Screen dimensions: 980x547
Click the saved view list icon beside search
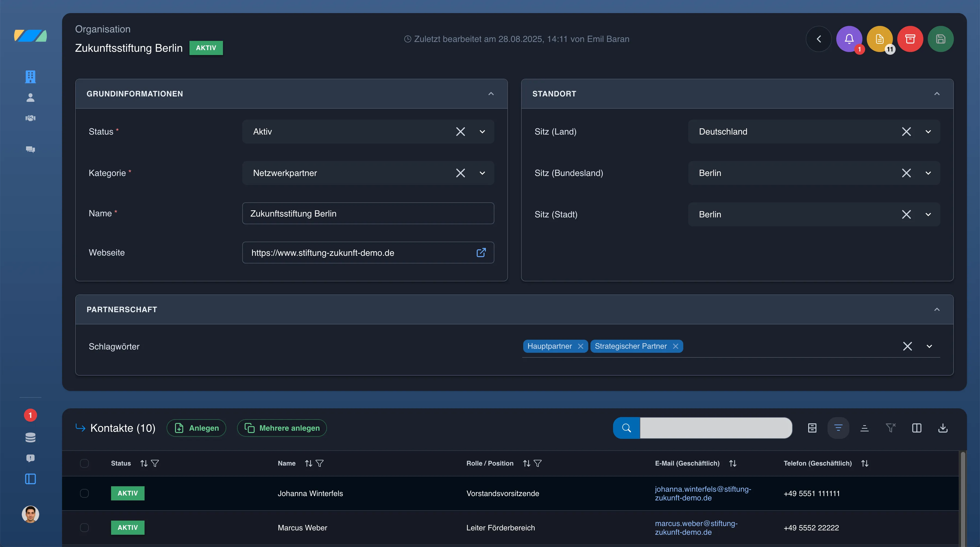point(812,428)
